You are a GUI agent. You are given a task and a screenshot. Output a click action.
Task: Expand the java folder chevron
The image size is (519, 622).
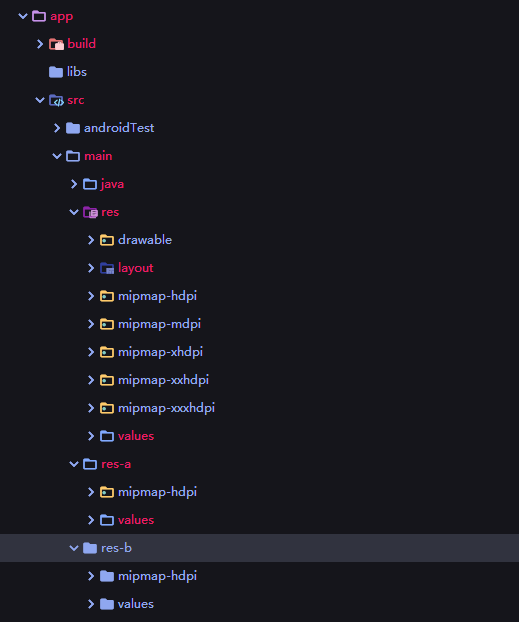[x=74, y=184]
